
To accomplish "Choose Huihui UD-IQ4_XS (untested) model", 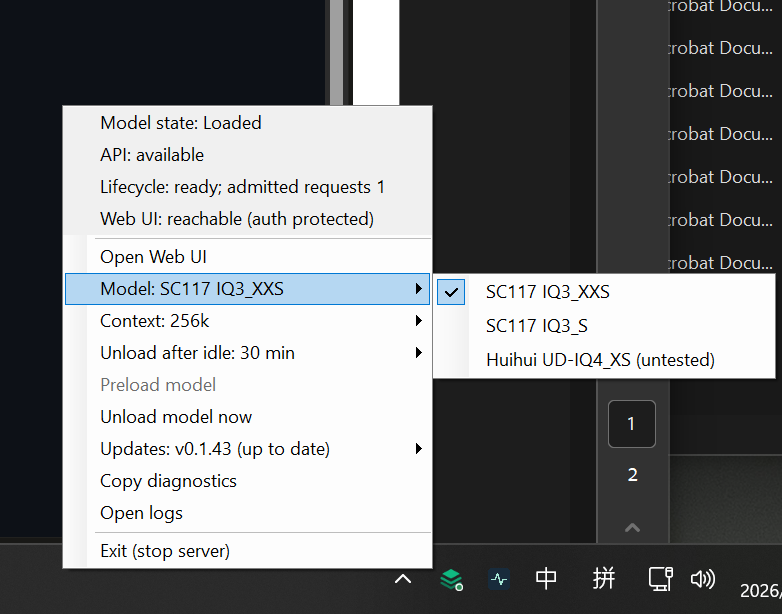I will (x=604, y=360).
